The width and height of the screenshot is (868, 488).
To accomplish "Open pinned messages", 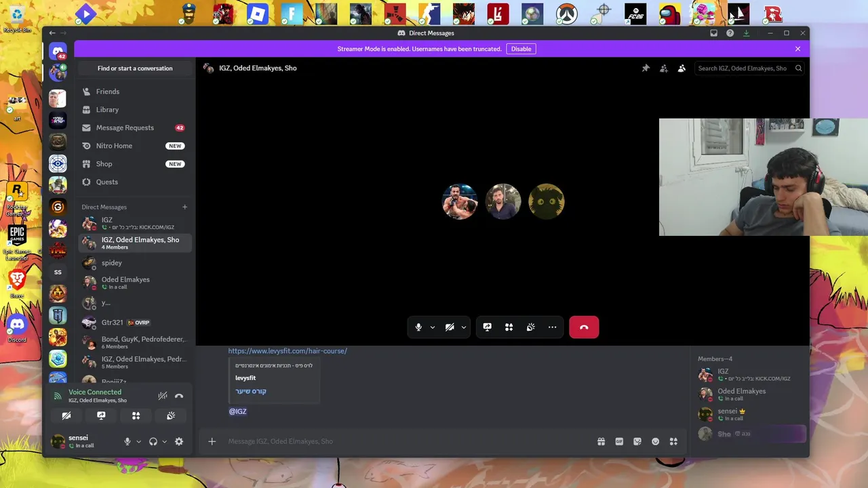I will tap(646, 68).
